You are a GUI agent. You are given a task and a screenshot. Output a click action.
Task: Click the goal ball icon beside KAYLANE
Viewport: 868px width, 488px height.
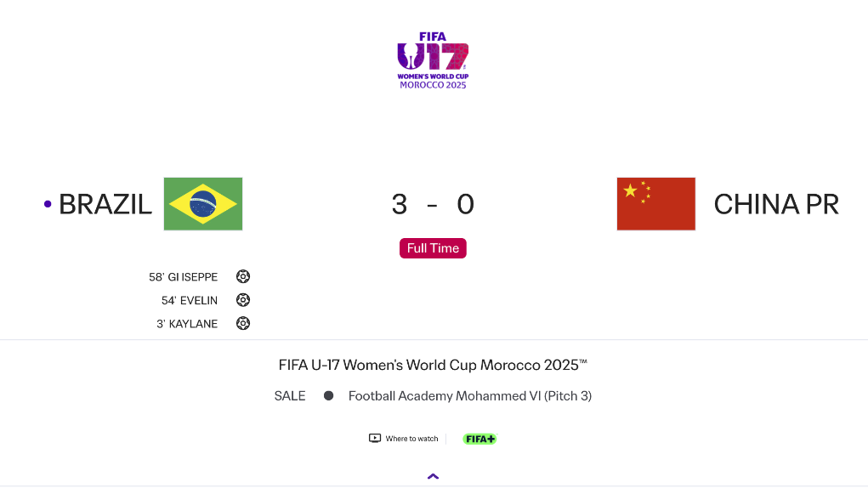click(x=243, y=323)
